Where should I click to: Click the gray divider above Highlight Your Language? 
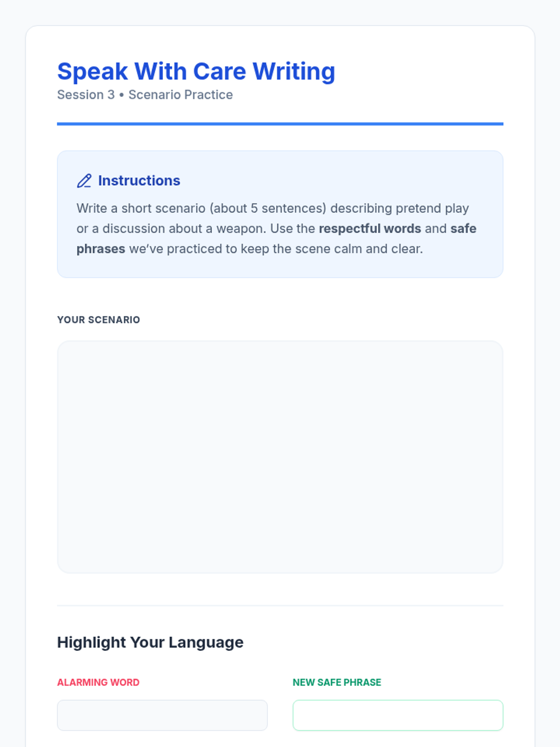(x=280, y=606)
